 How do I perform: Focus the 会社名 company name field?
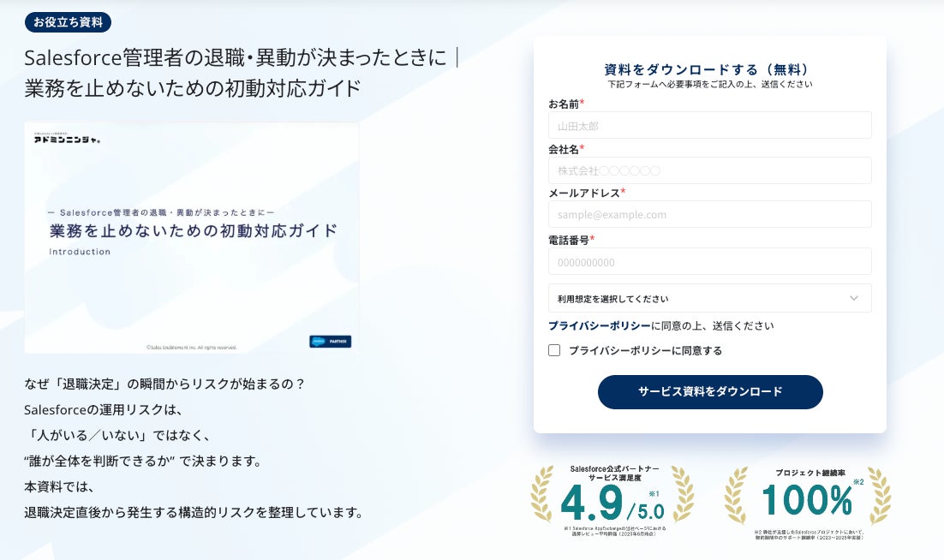pyautogui.click(x=710, y=170)
